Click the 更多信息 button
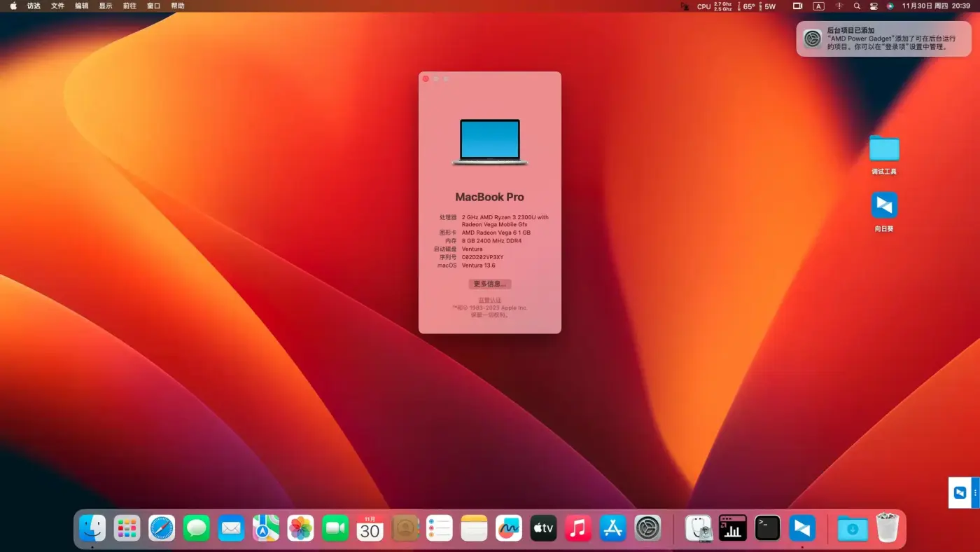Image resolution: width=980 pixels, height=552 pixels. click(490, 284)
